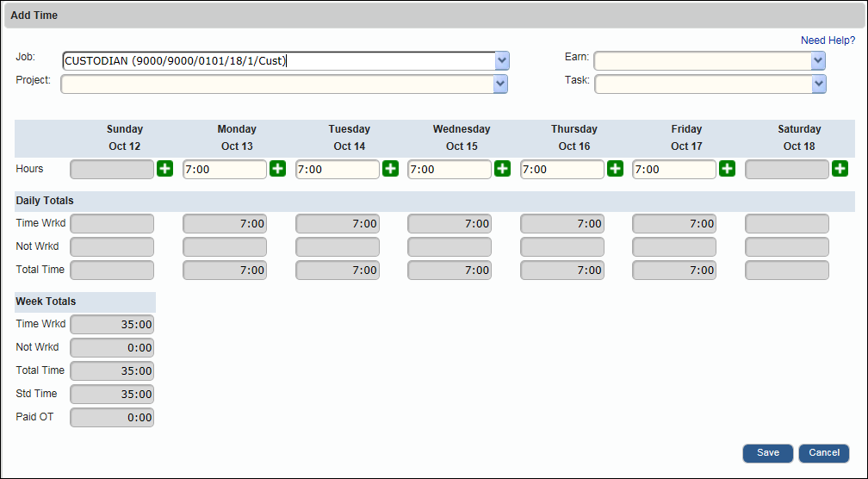Add extra hours entry for Thursday
Screen dimensions: 868x479
click(x=615, y=169)
